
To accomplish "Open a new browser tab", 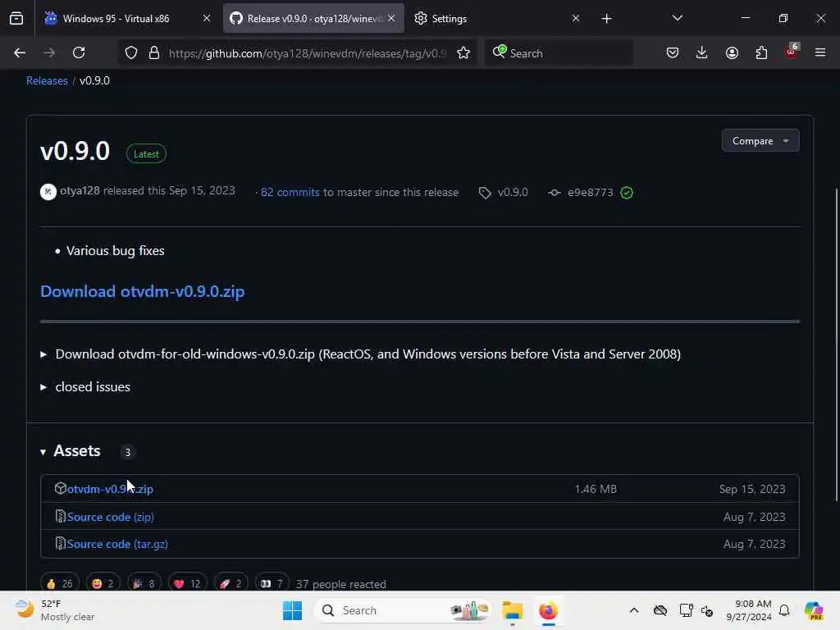I will tap(606, 19).
